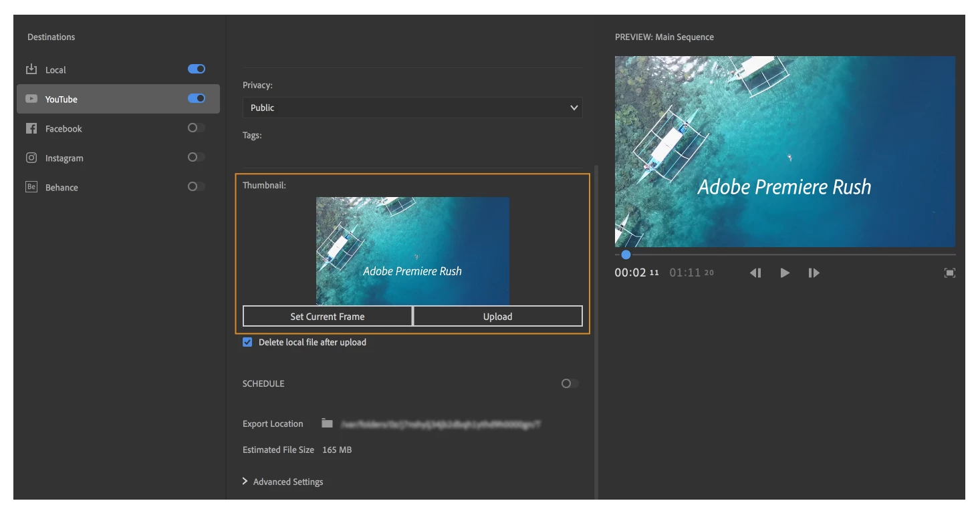980x515 pixels.
Task: Click the Instagram logo icon
Action: point(31,158)
